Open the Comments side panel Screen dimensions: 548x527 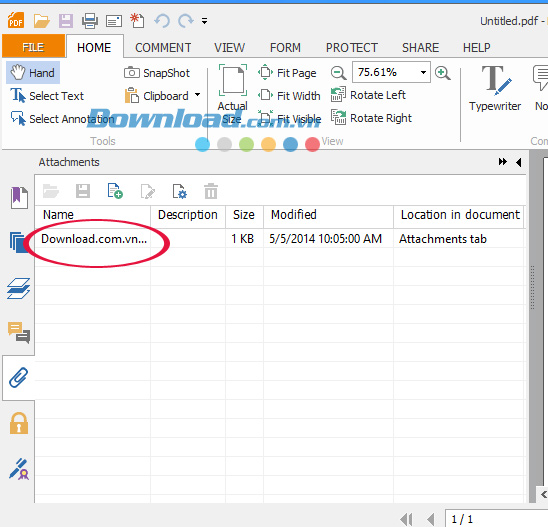[x=19, y=332]
